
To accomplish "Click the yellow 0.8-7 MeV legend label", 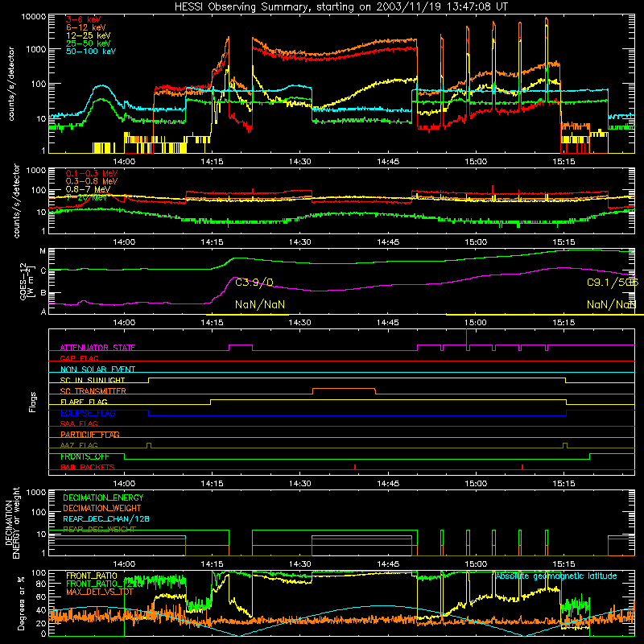I will click(88, 189).
